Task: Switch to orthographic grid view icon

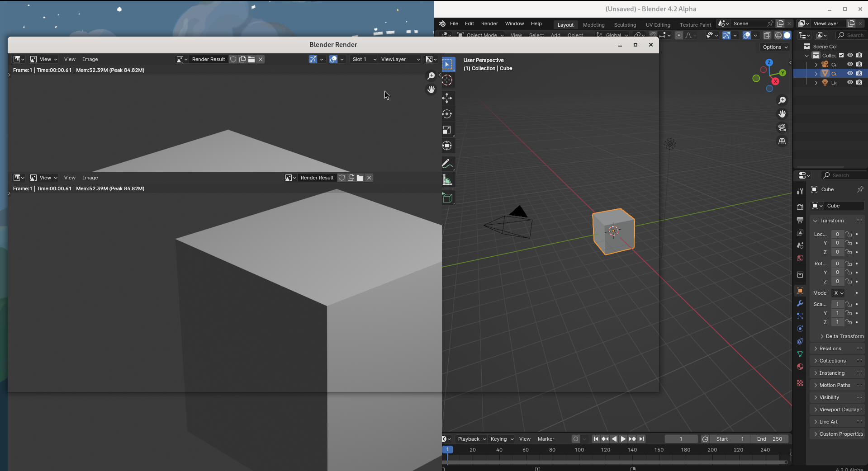Action: coord(782,141)
